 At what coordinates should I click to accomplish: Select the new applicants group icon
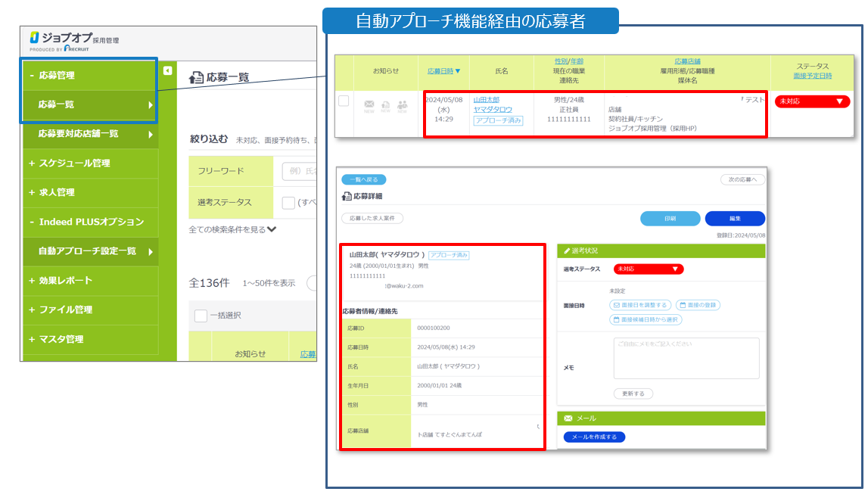(x=402, y=104)
